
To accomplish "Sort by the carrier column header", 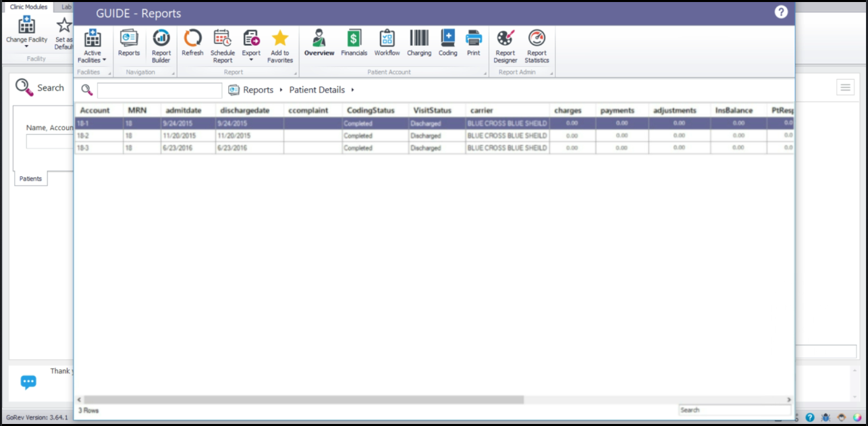I will (508, 111).
